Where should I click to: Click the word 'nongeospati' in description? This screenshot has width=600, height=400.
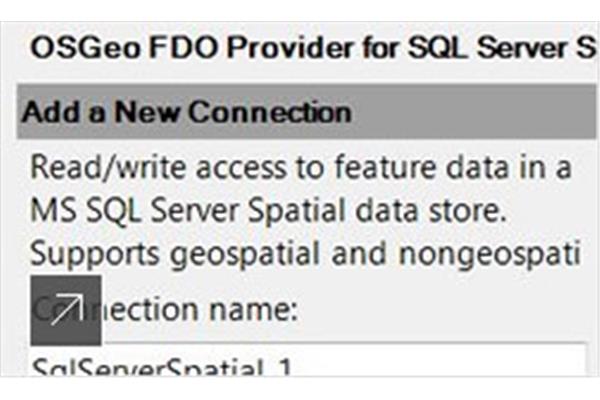(489, 254)
